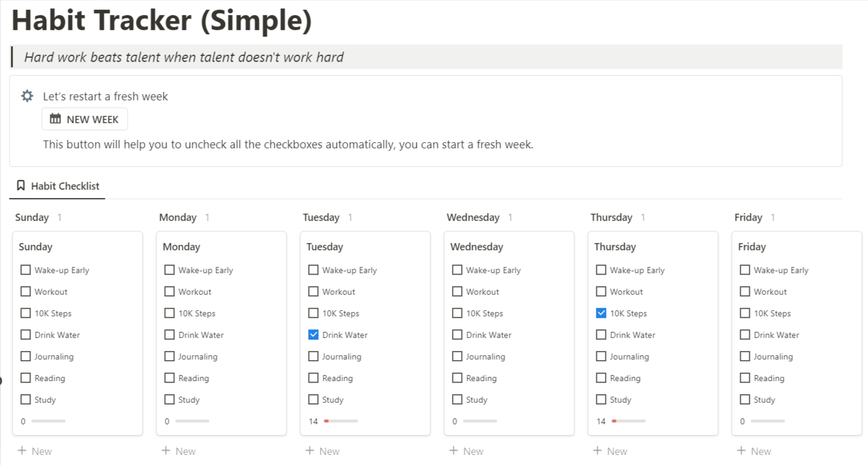868x465 pixels.
Task: Click the plus icon under Tuesday column
Action: 310,451
